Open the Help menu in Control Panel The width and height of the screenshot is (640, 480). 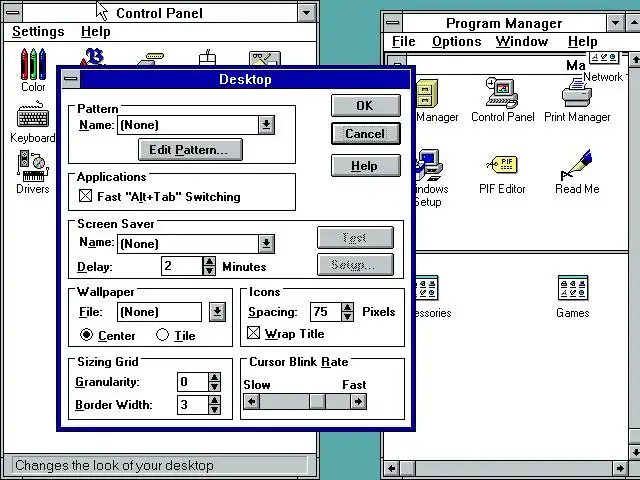click(96, 31)
